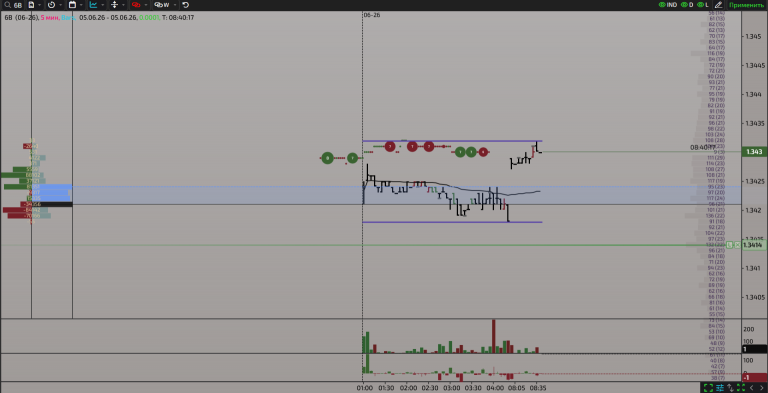Click the save template document icon

(31, 5)
